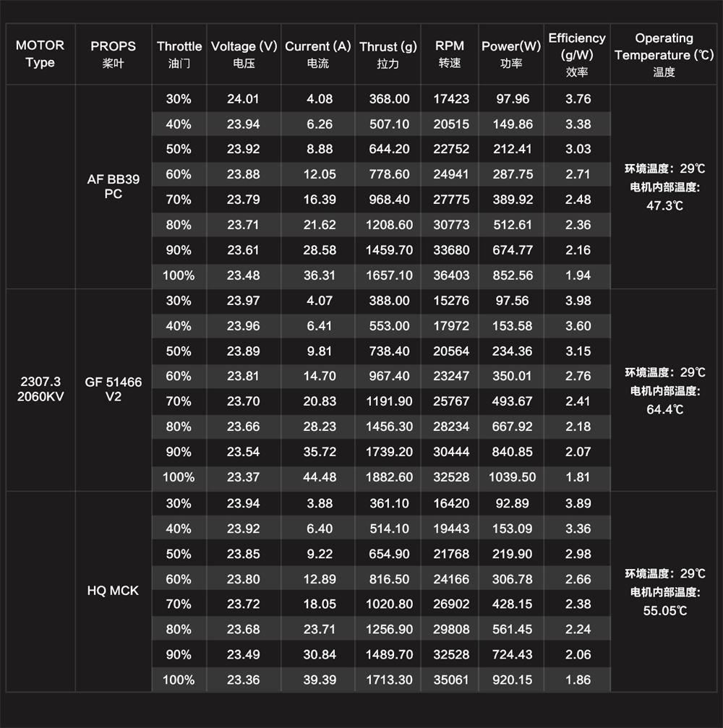Select the Thrust (g) column header

click(x=388, y=54)
